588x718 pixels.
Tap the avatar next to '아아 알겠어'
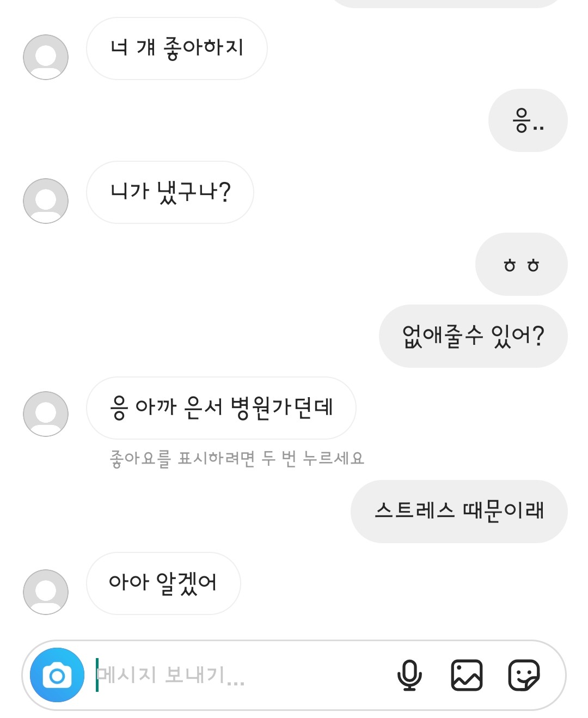[46, 592]
